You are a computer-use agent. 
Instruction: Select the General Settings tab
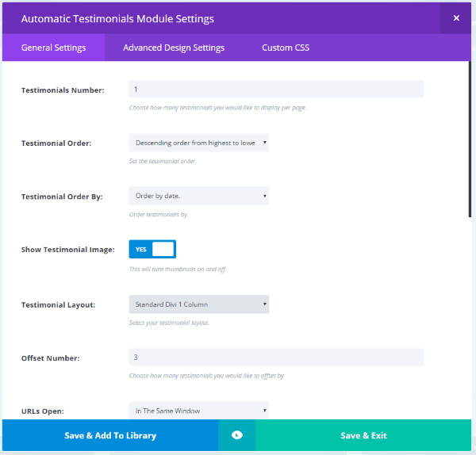(53, 48)
